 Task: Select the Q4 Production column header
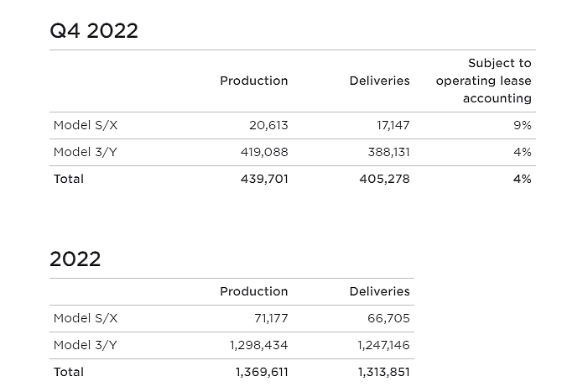click(x=253, y=81)
